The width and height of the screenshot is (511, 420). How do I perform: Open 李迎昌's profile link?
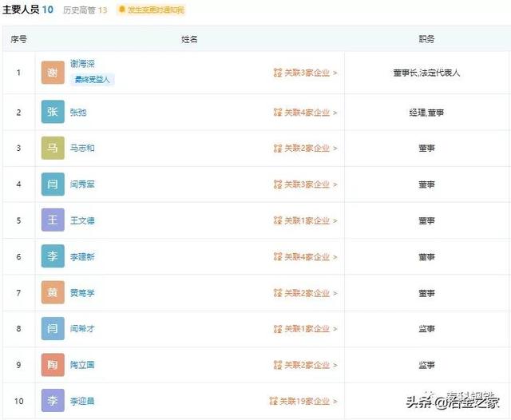tap(82, 401)
